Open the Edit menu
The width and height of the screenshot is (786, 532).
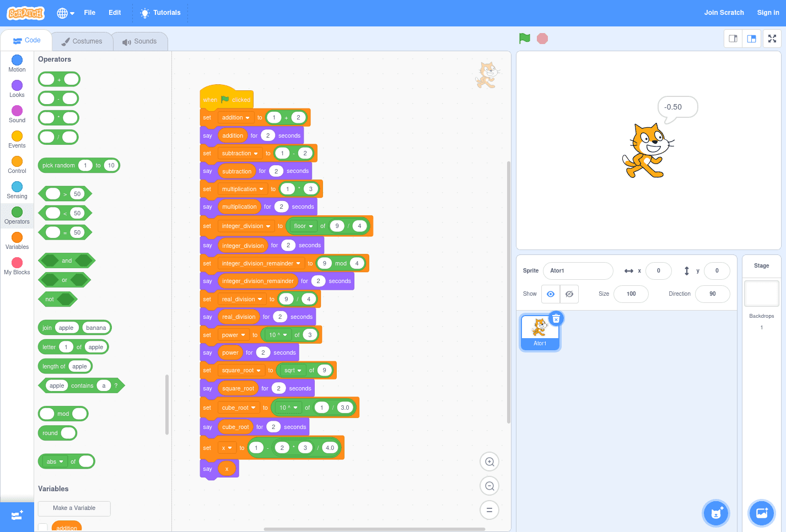pyautogui.click(x=115, y=13)
